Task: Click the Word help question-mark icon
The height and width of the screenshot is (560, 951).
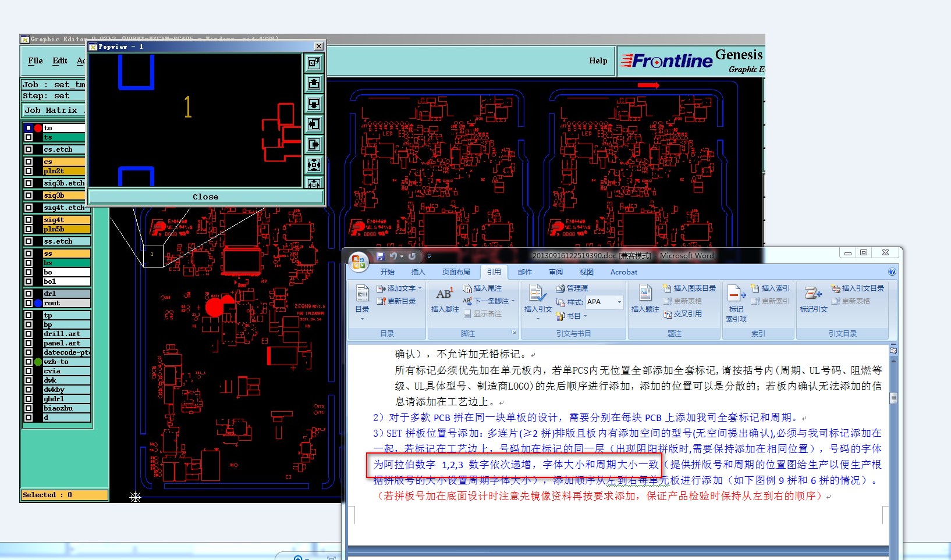Action: pos(892,272)
